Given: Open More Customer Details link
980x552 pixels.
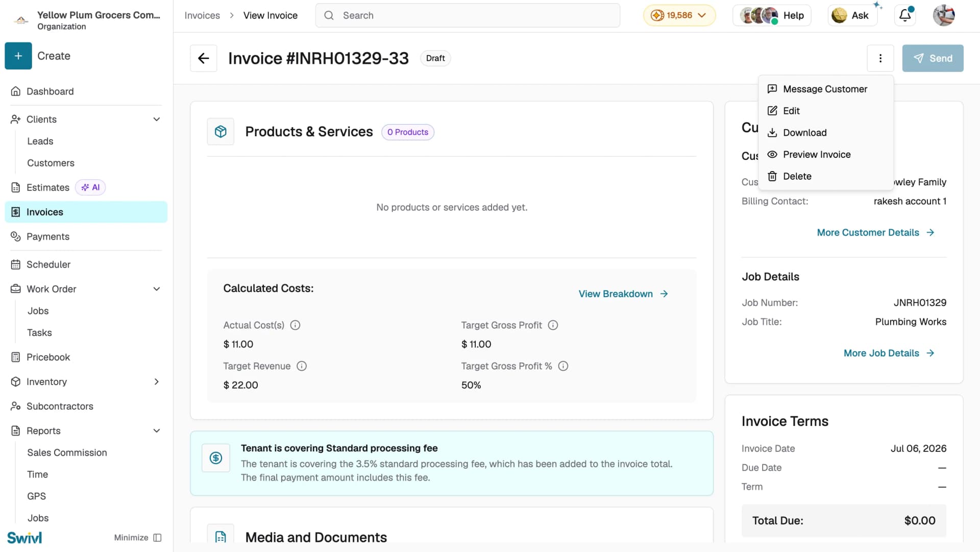Looking at the screenshot, I should [x=876, y=233].
